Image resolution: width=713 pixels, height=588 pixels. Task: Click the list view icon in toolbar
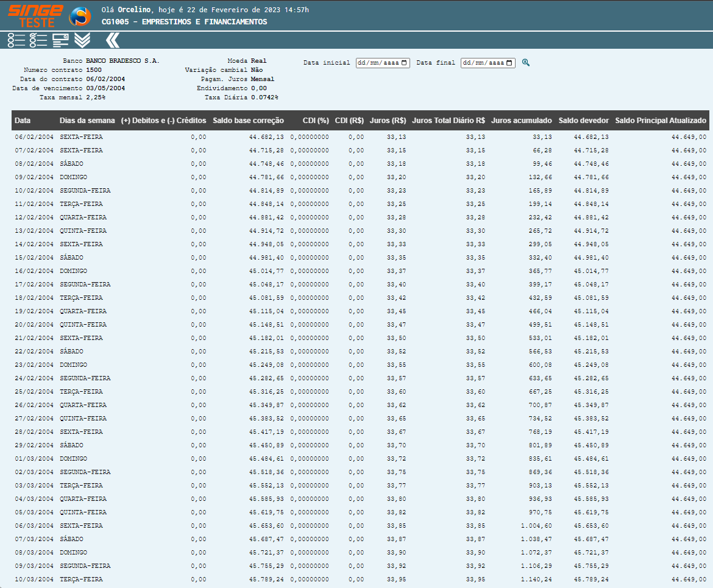click(x=16, y=40)
